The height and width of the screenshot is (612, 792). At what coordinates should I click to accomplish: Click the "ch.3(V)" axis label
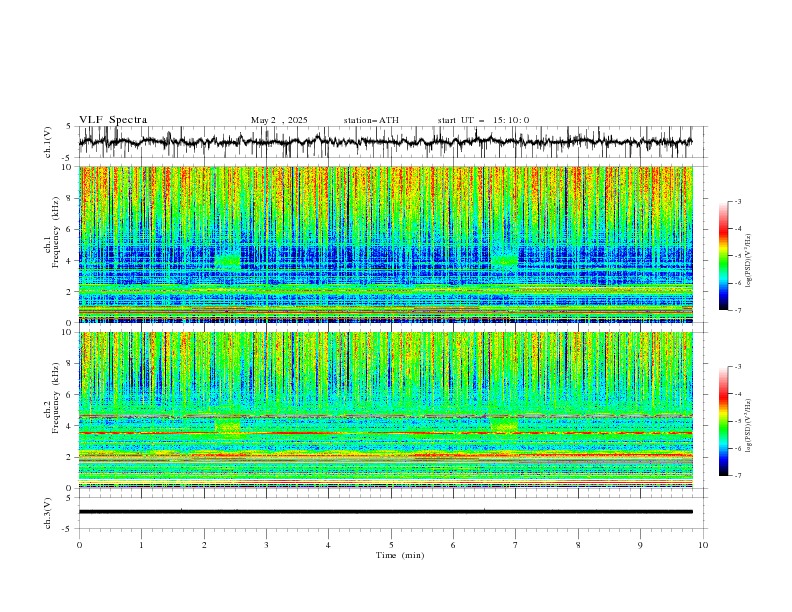coord(48,513)
